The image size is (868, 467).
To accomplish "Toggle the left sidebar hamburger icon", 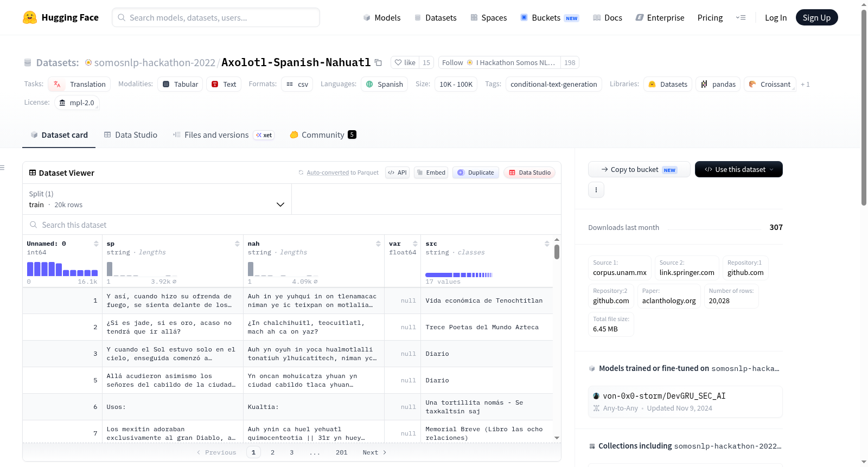I will pos(2,168).
